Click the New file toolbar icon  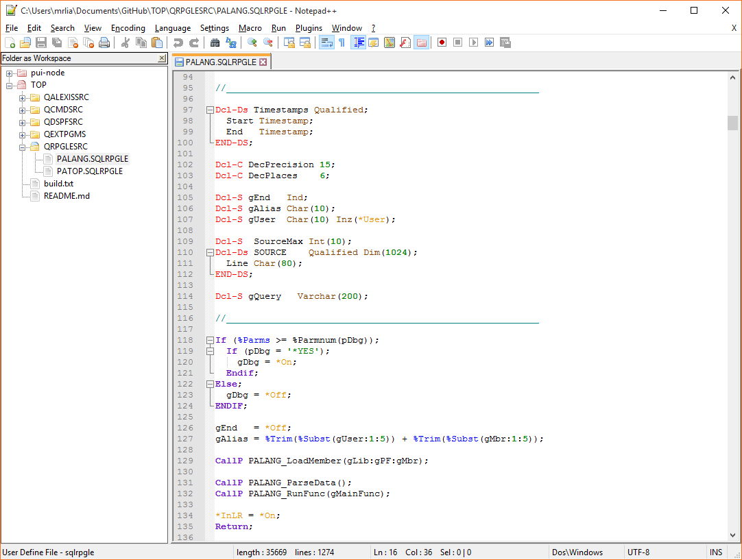[11, 42]
